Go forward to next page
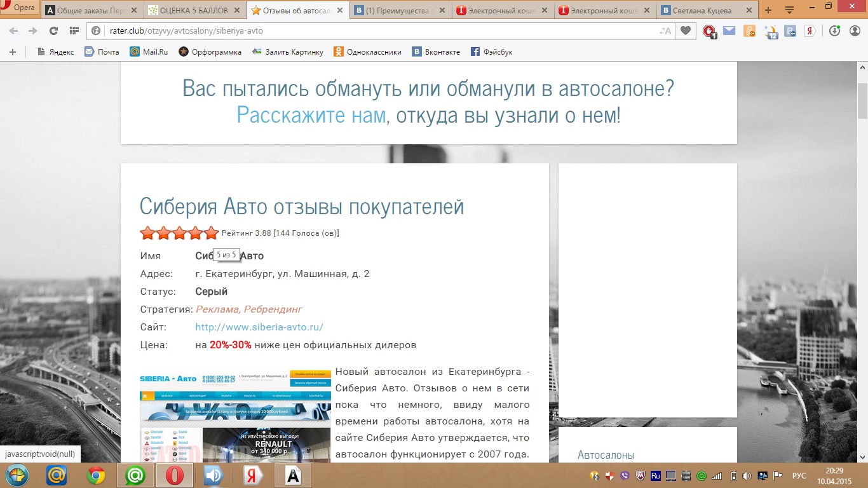Viewport: 868px width, 488px height. (33, 30)
